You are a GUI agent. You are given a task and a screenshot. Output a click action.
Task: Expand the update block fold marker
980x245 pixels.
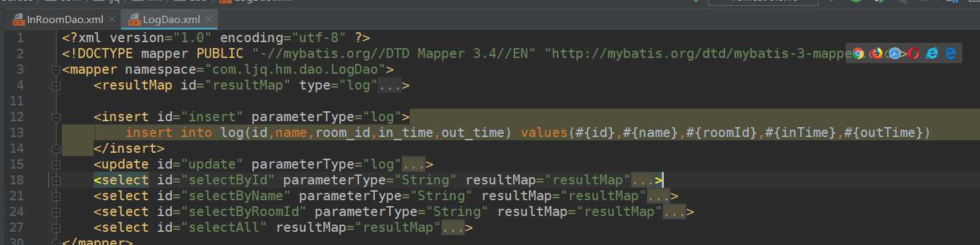point(56,165)
